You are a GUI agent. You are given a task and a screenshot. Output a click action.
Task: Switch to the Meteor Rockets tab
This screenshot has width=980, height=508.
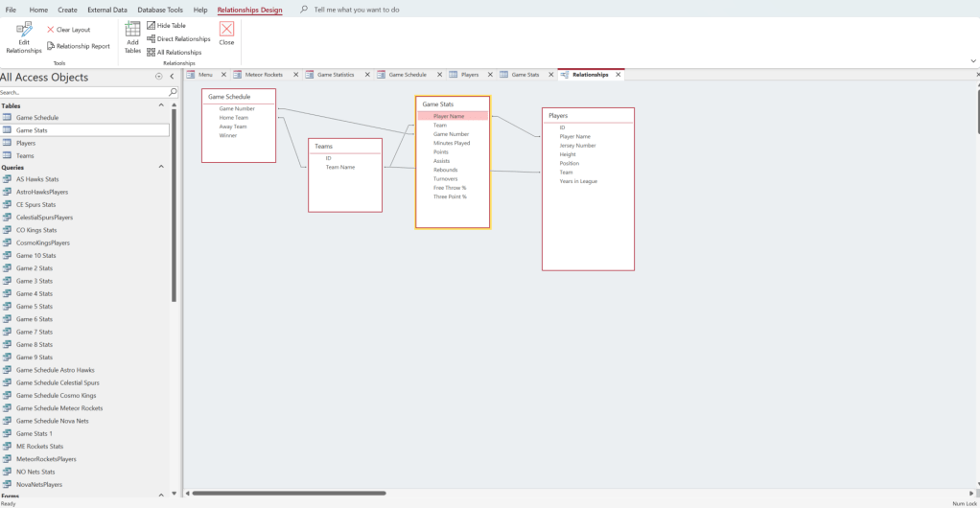pos(264,74)
